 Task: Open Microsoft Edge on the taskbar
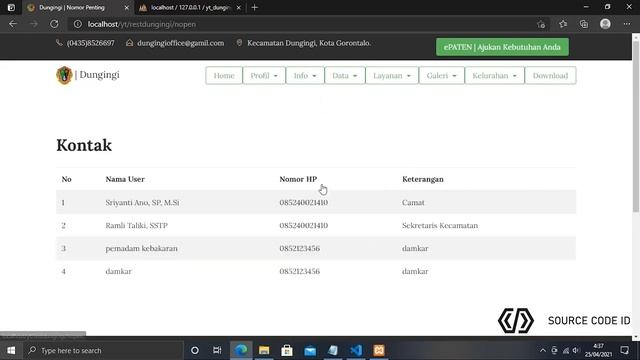click(241, 350)
